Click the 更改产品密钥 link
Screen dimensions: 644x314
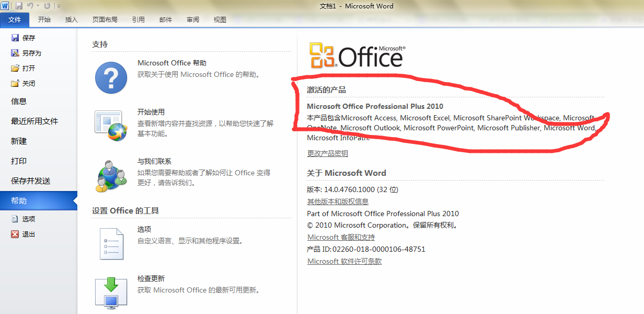[327, 153]
